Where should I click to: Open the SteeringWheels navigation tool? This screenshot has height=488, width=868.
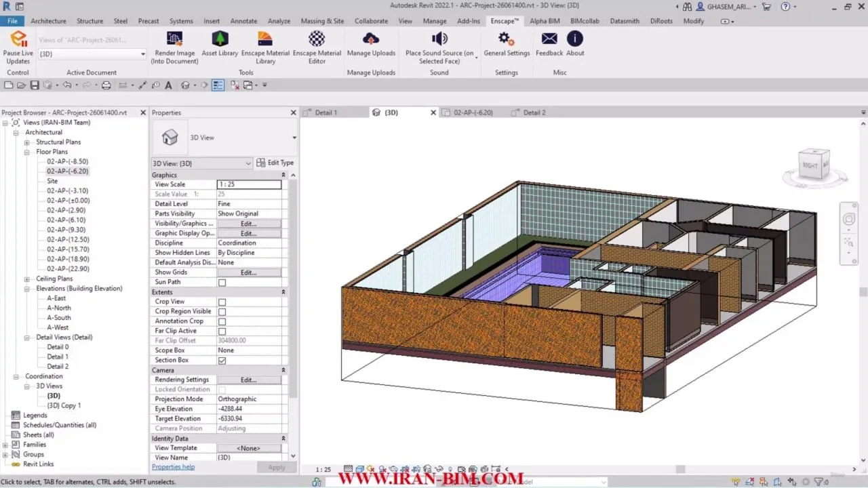click(x=849, y=220)
